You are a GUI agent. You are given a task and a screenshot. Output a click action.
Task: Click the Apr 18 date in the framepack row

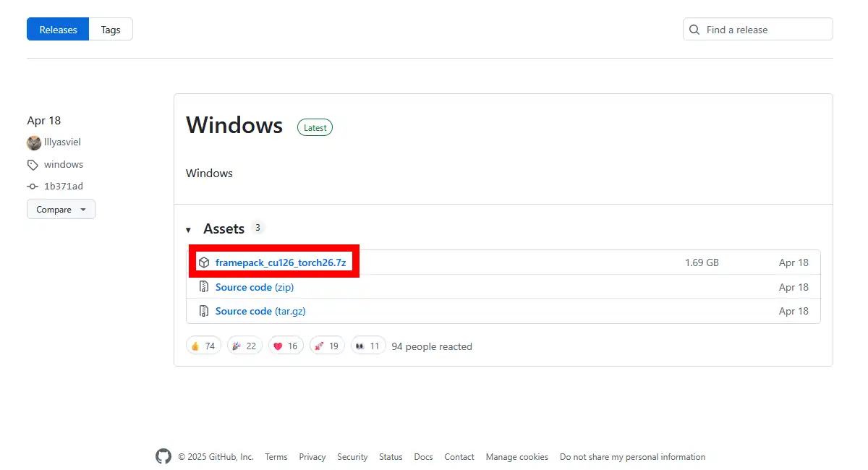tap(793, 262)
